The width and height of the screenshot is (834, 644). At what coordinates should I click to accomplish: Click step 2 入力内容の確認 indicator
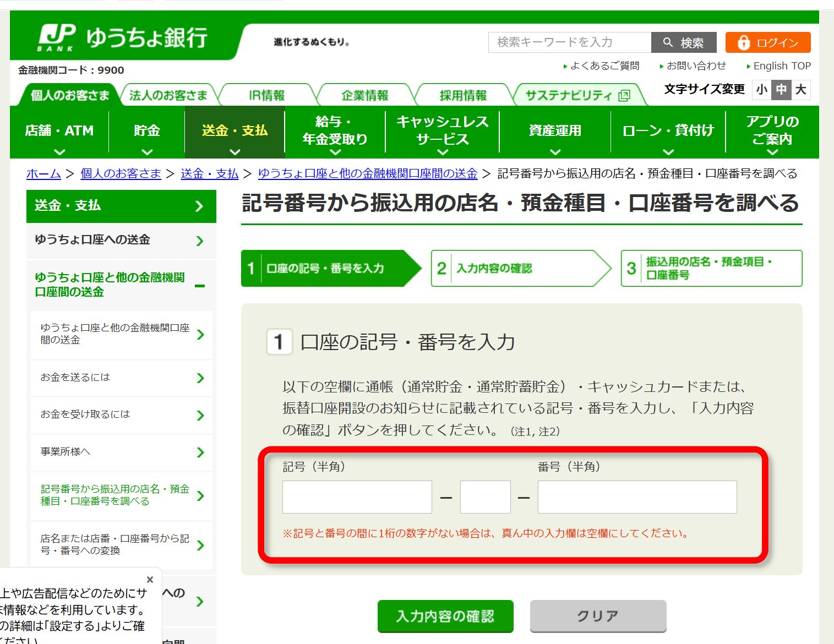tap(521, 269)
